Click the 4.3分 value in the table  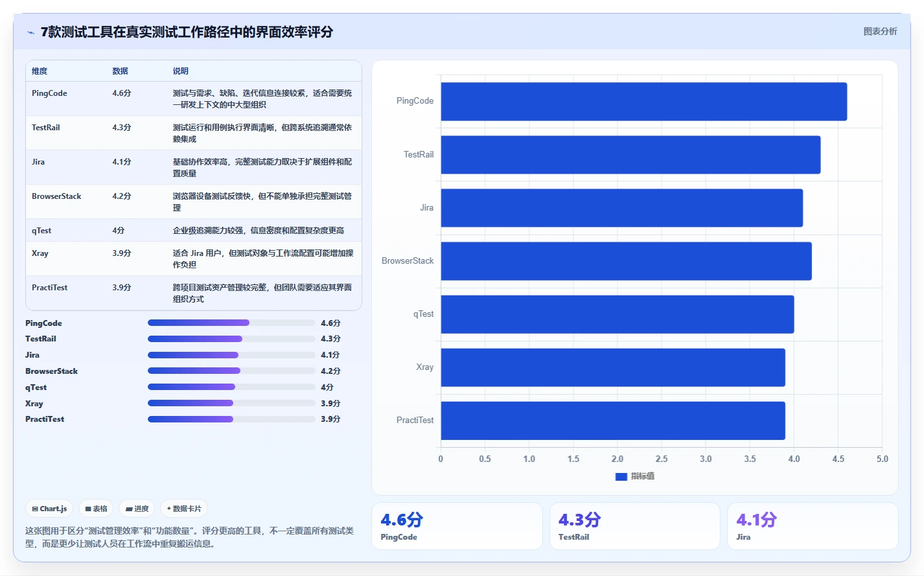tap(122, 128)
